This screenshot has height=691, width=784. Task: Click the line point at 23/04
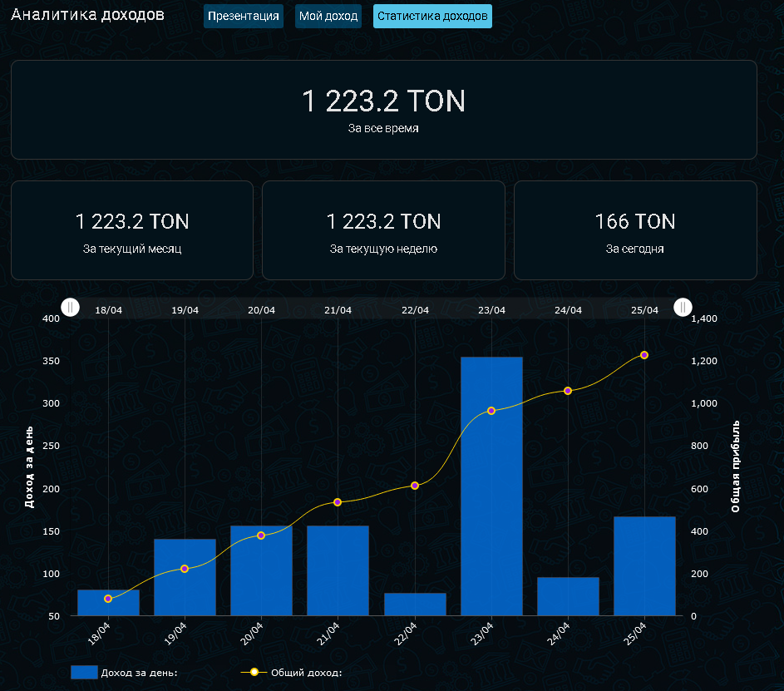pyautogui.click(x=491, y=411)
